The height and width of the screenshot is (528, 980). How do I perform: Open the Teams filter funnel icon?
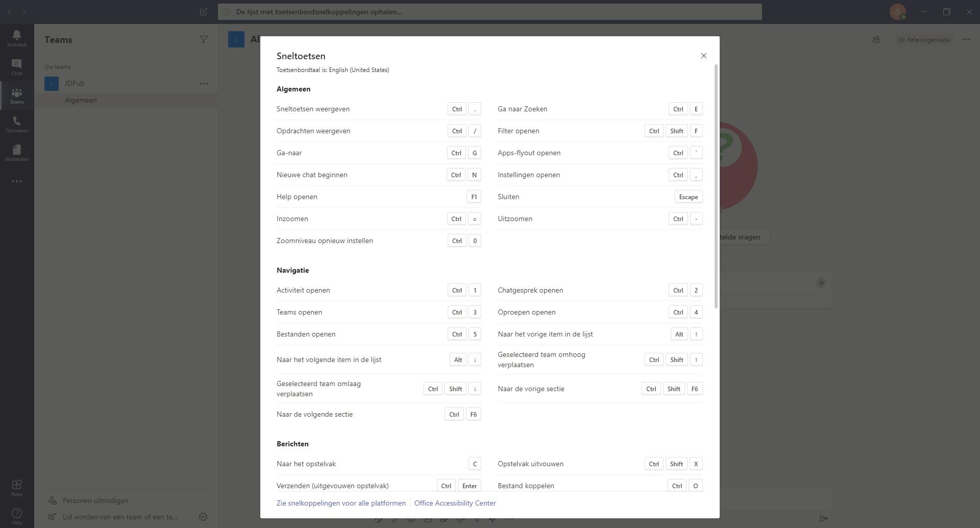203,39
